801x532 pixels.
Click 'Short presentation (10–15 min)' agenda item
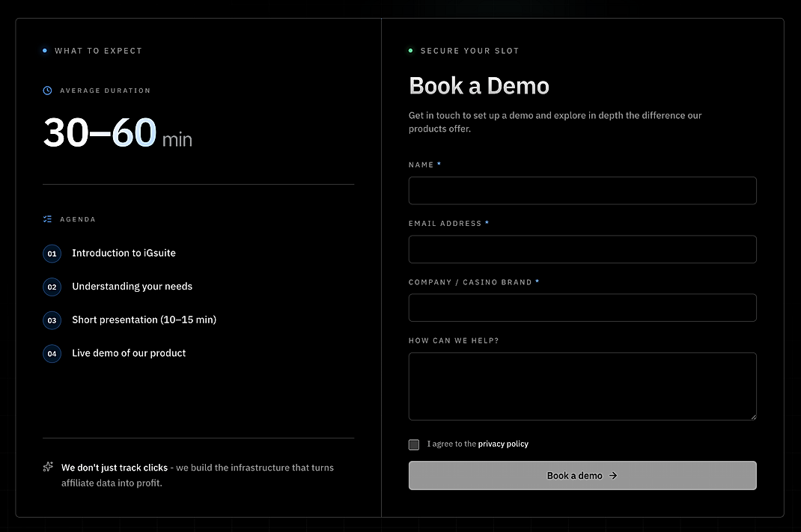click(x=144, y=319)
